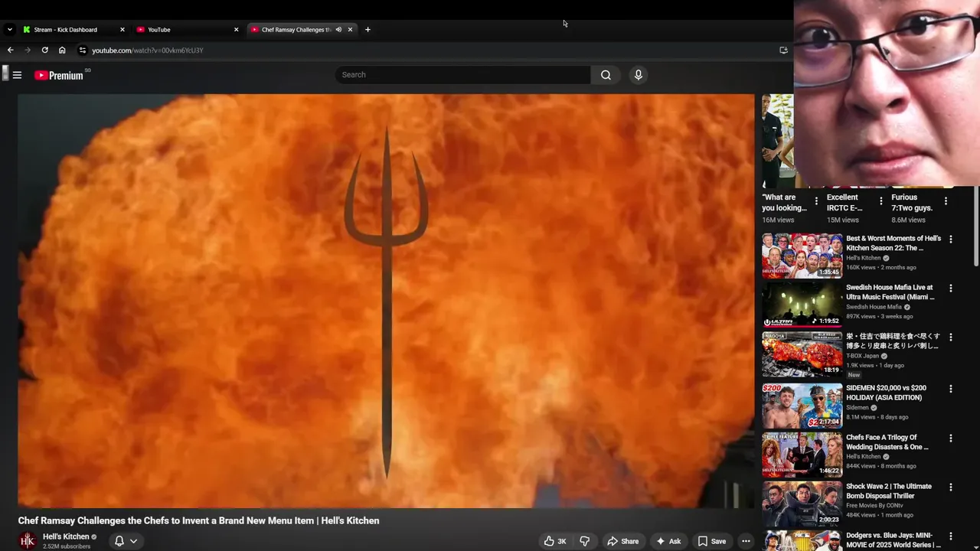This screenshot has height=551, width=980.
Task: Click the search magnifier button
Action: click(606, 75)
